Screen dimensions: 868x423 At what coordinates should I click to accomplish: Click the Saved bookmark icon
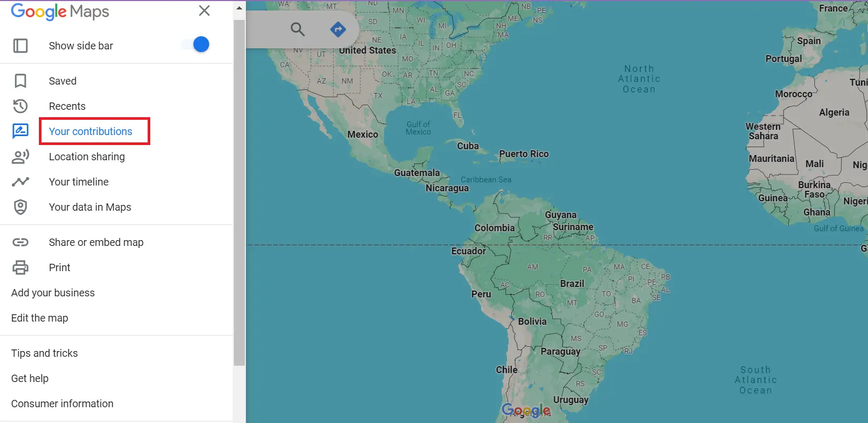[20, 81]
